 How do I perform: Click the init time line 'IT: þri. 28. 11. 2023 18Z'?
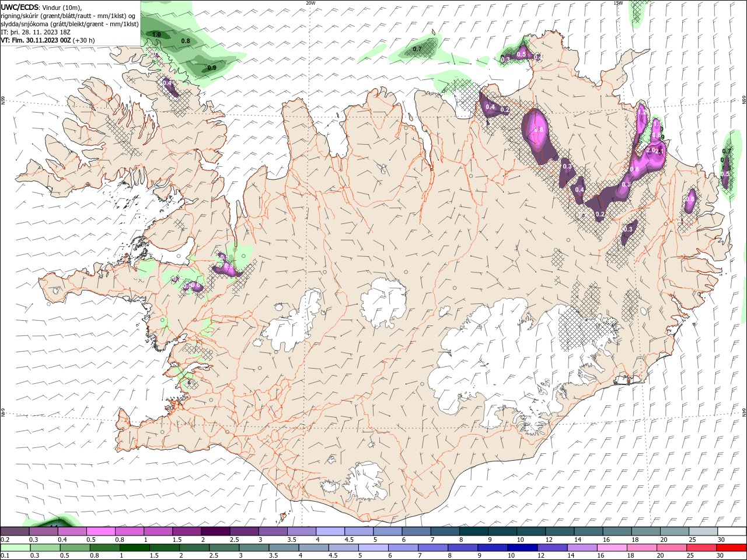click(x=36, y=32)
